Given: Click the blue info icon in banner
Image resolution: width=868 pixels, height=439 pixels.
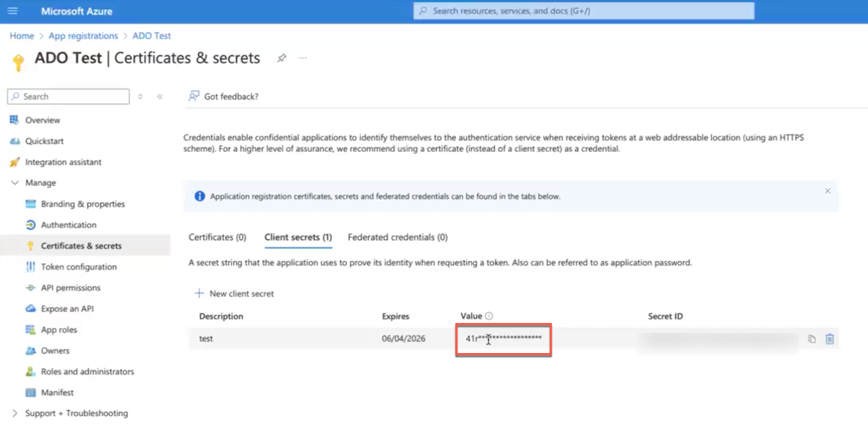Looking at the screenshot, I should coord(199,196).
